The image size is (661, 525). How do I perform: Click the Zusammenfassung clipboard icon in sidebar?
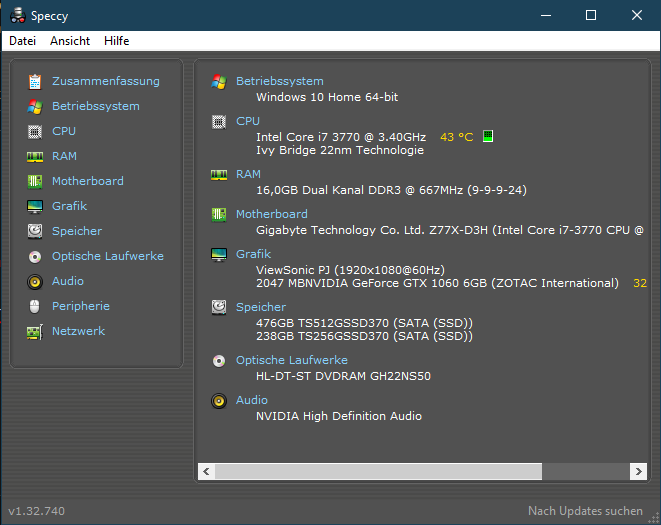(x=35, y=81)
